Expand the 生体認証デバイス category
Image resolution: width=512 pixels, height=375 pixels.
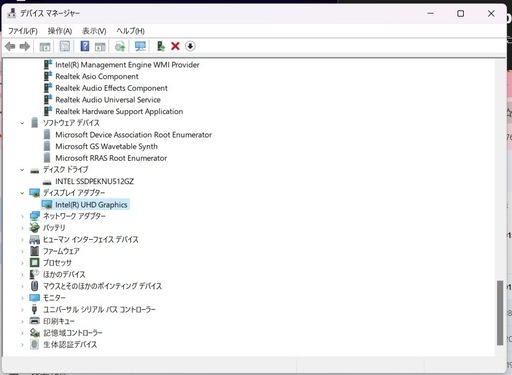point(22,345)
